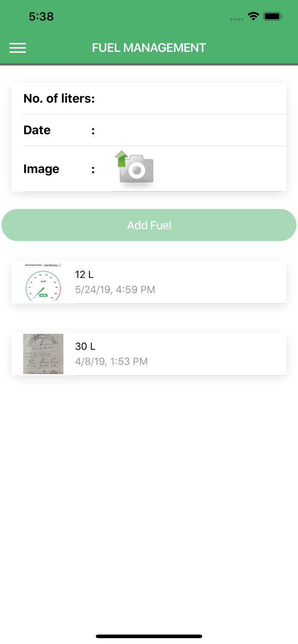Focus the empty No. of liters input
The width and height of the screenshot is (298, 644).
pyautogui.click(x=189, y=99)
